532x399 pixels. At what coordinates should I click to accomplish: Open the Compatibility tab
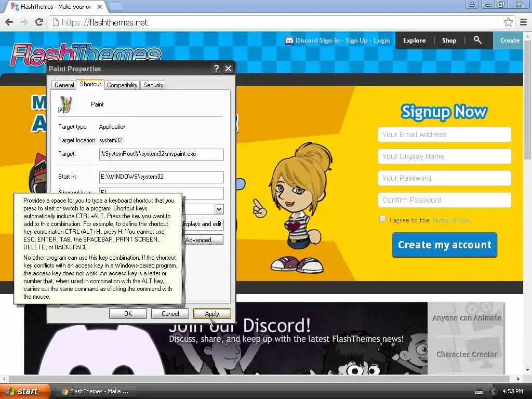click(122, 85)
